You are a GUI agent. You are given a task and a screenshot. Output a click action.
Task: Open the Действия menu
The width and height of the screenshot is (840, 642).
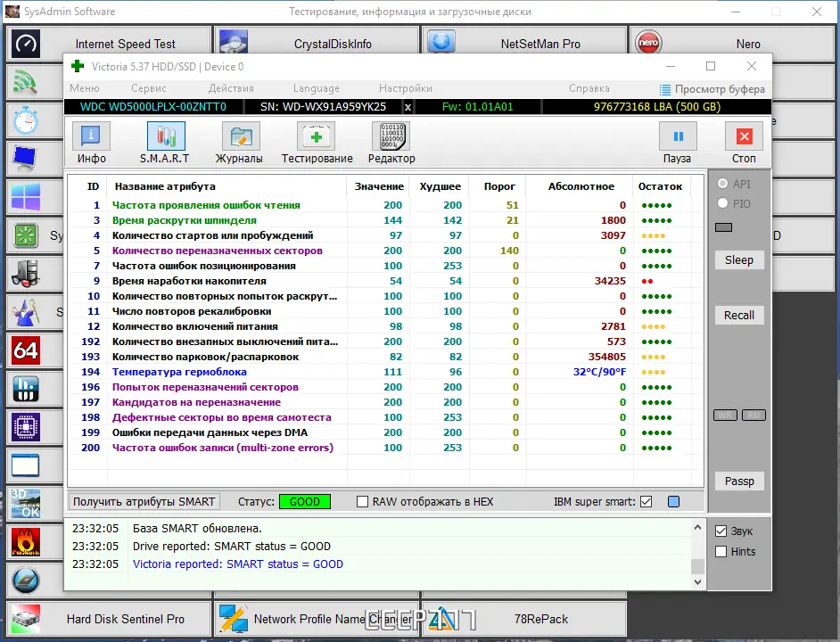[231, 88]
